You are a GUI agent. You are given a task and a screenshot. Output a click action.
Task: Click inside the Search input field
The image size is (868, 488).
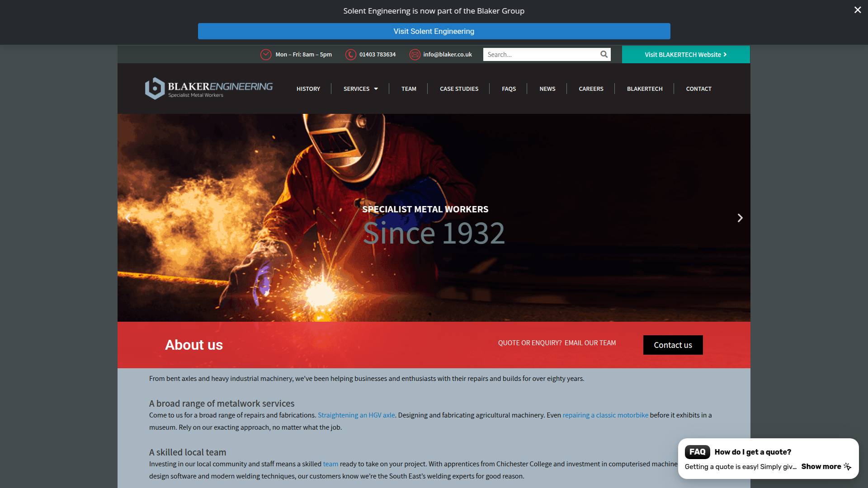[x=533, y=54]
